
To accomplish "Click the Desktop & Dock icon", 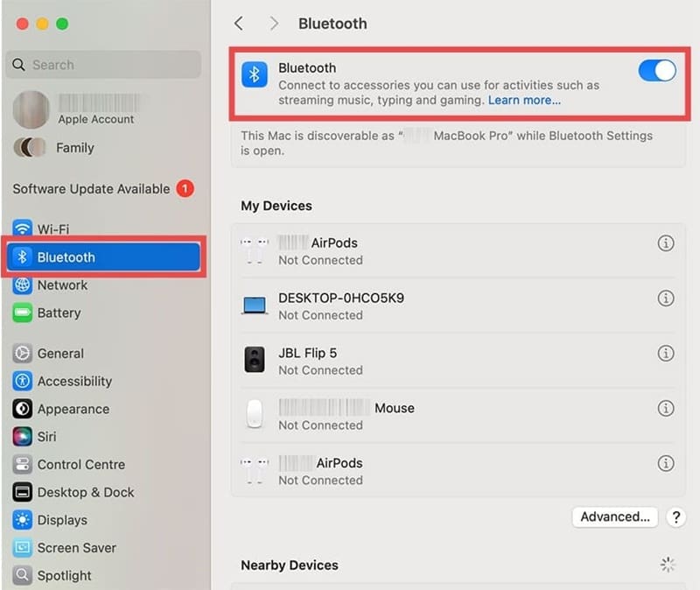I will click(23, 492).
